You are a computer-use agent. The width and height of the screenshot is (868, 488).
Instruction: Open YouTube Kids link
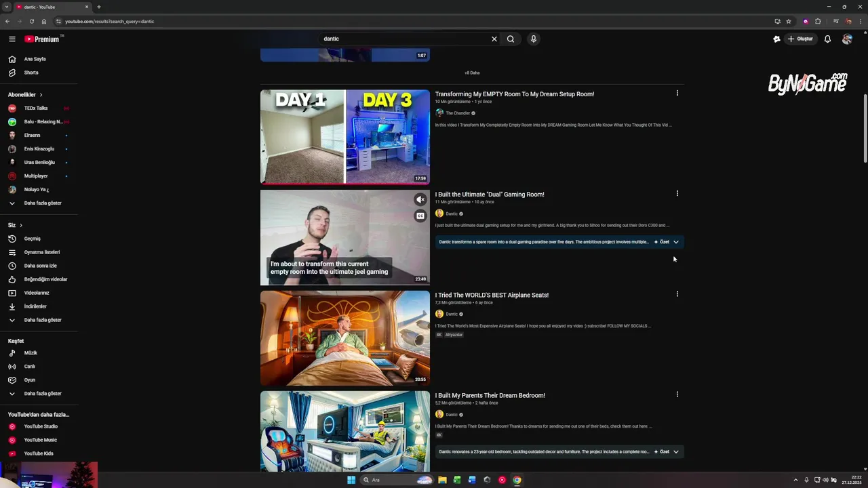click(39, 453)
